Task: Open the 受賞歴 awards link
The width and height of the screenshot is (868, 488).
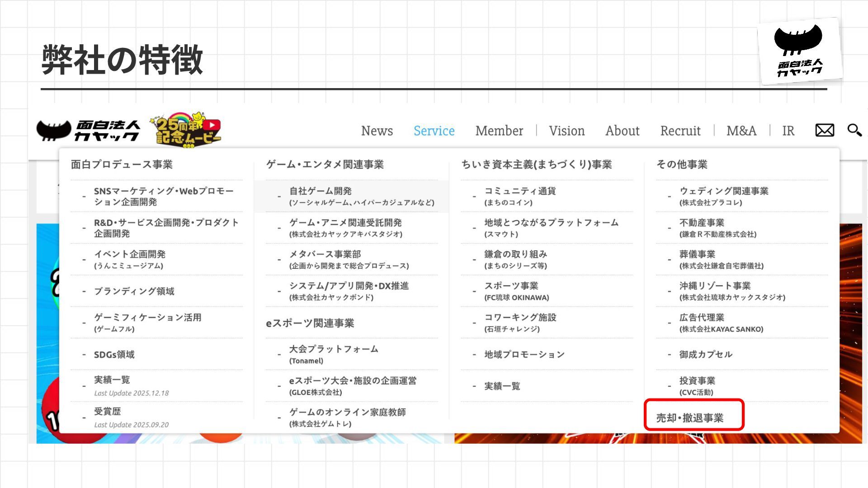Action: point(107,412)
